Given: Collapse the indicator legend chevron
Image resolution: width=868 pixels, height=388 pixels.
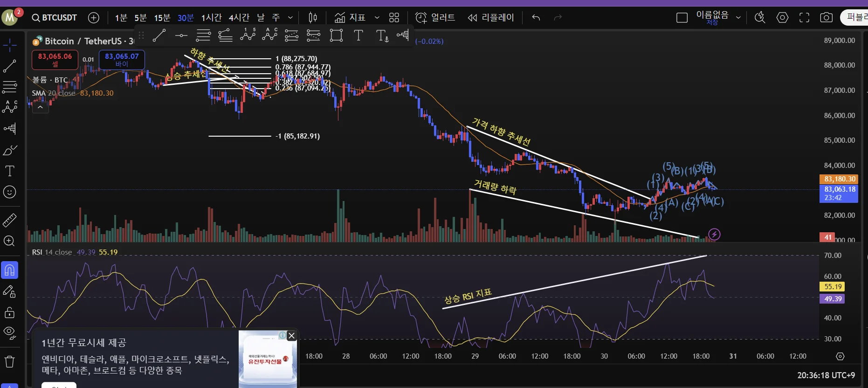Looking at the screenshot, I should pyautogui.click(x=41, y=107).
